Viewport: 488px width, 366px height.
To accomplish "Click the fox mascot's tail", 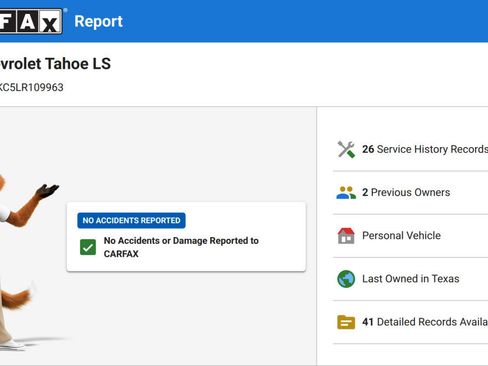I will click(17, 298).
